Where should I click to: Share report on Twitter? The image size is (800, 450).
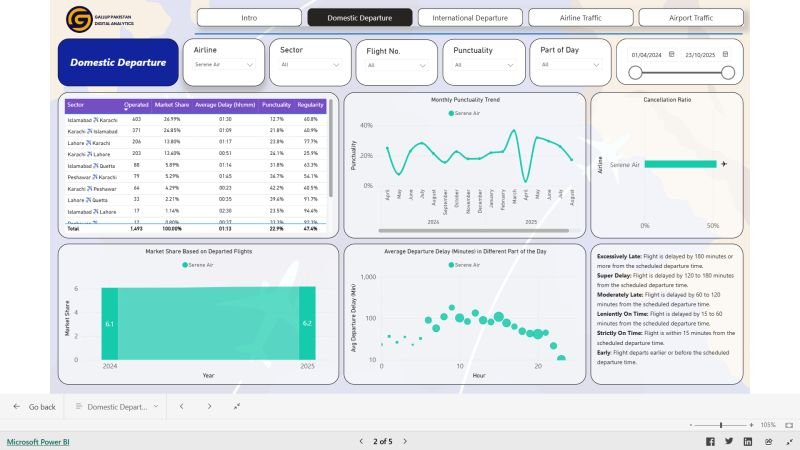point(728,441)
